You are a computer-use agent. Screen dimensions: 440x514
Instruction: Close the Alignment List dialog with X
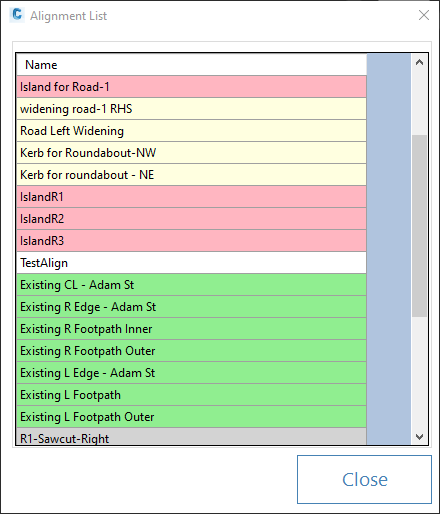point(424,15)
